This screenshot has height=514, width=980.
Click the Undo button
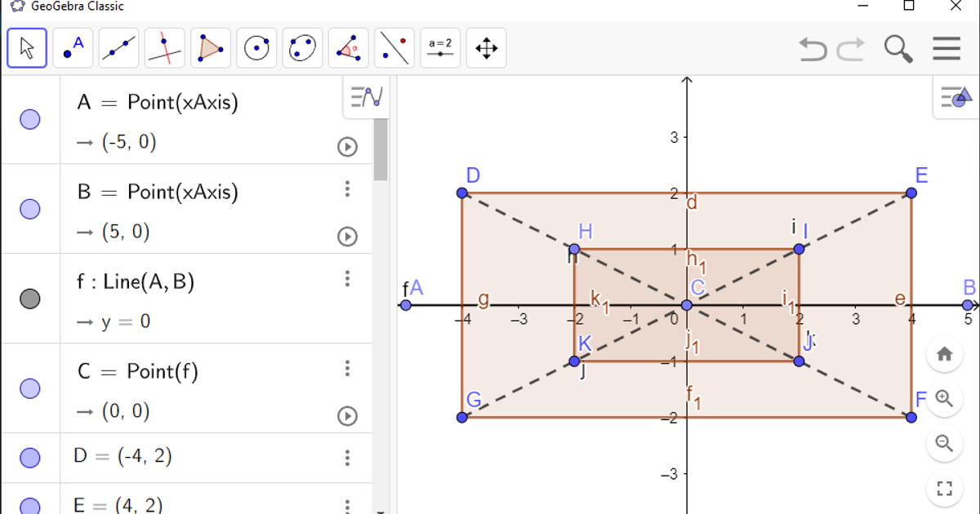click(811, 48)
